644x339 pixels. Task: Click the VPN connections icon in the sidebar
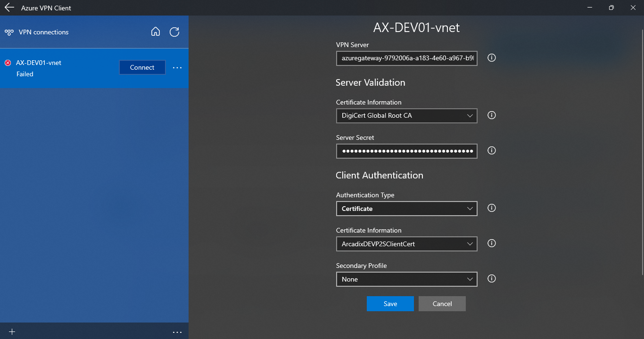pyautogui.click(x=9, y=32)
